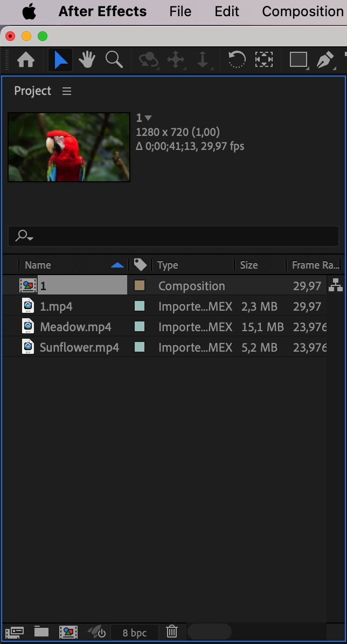Select the Rotation tool
The height and width of the screenshot is (644, 347).
[x=237, y=60]
